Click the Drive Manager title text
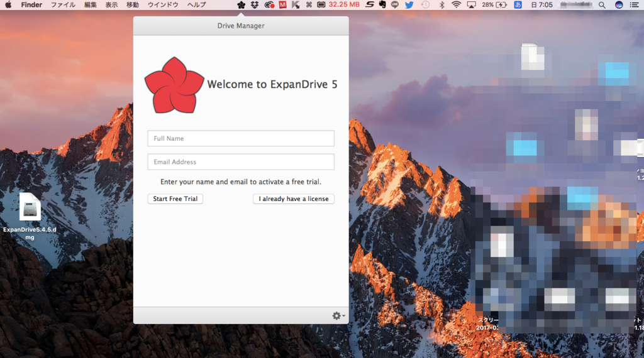 pos(241,26)
